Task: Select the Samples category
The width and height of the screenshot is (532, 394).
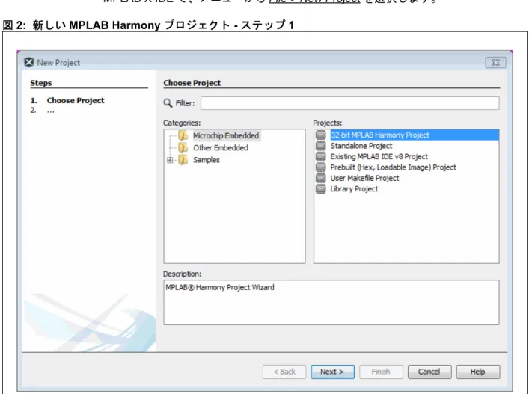Action: click(x=207, y=160)
